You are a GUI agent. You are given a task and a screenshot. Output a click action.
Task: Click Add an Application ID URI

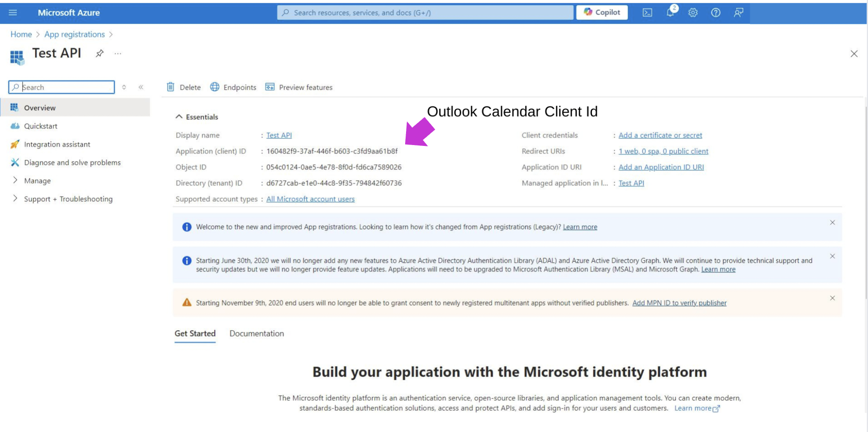tap(661, 167)
